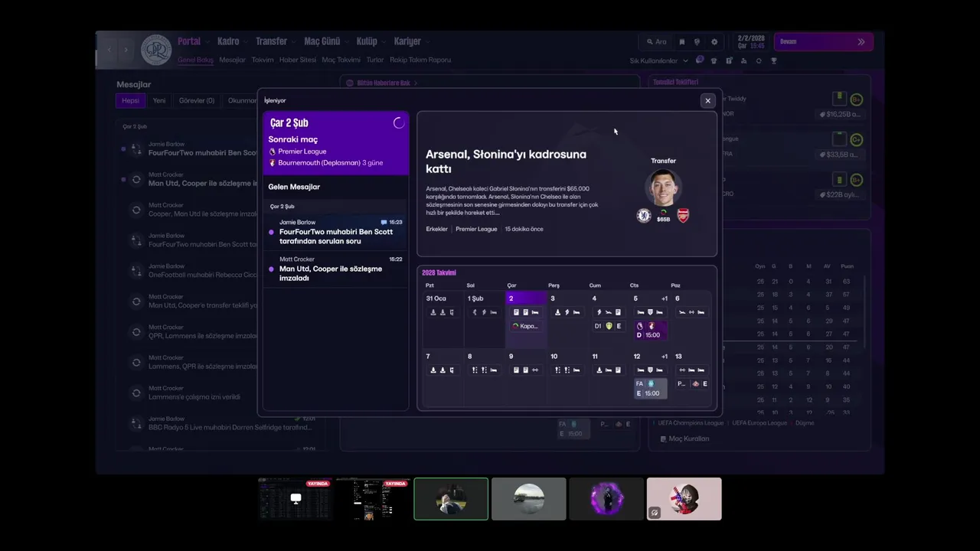
Task: Select the green-bordered participant tile
Action: coord(451,499)
